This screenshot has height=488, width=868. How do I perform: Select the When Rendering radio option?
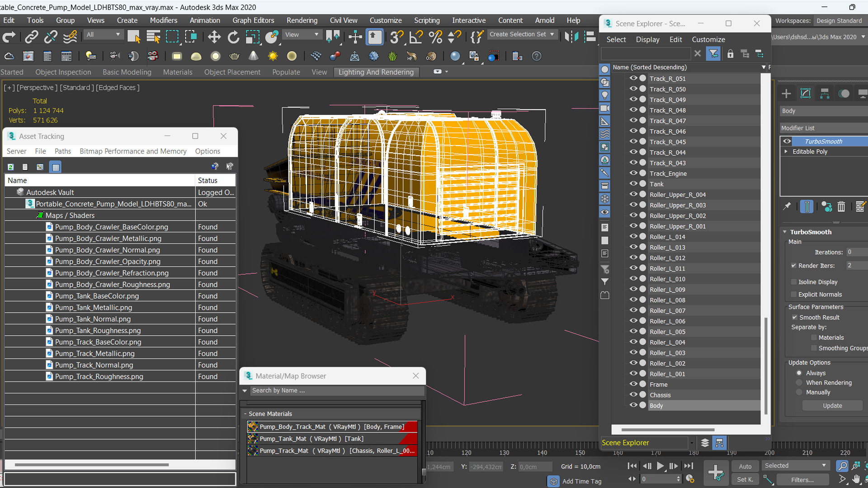tap(799, 383)
